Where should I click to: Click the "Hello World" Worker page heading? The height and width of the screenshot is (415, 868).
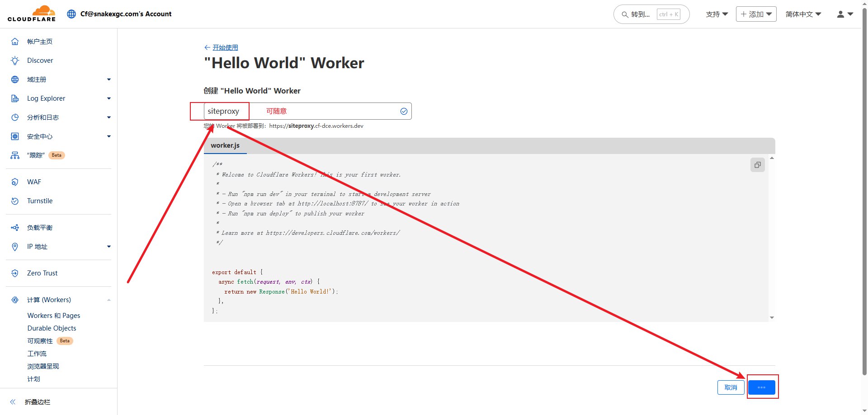point(284,63)
